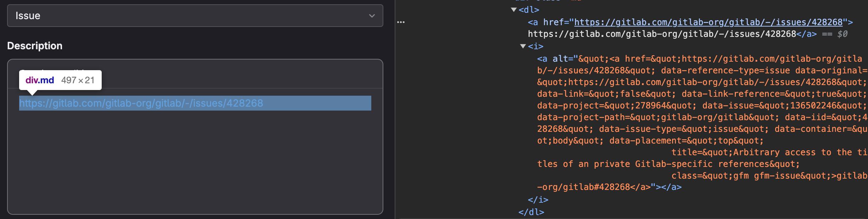This screenshot has width=868, height=219.
Task: Click the -org/gitlab#428268</a> closing text
Action: click(594, 187)
